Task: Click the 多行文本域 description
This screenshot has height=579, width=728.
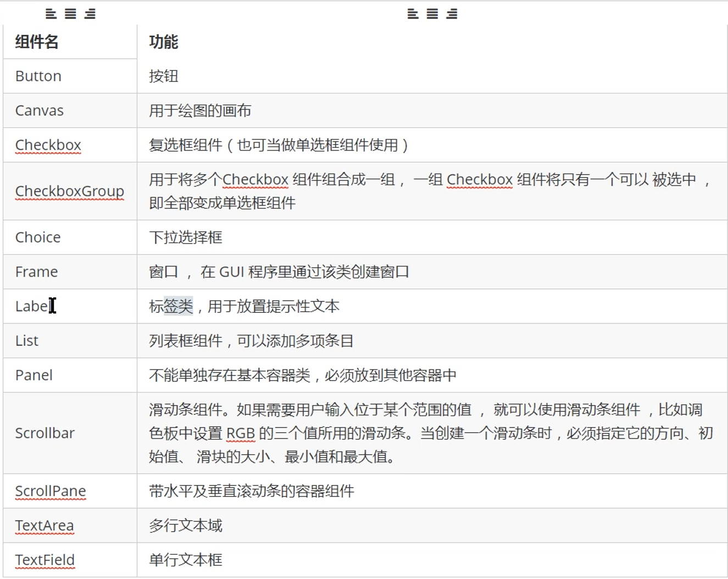Action: click(x=186, y=526)
